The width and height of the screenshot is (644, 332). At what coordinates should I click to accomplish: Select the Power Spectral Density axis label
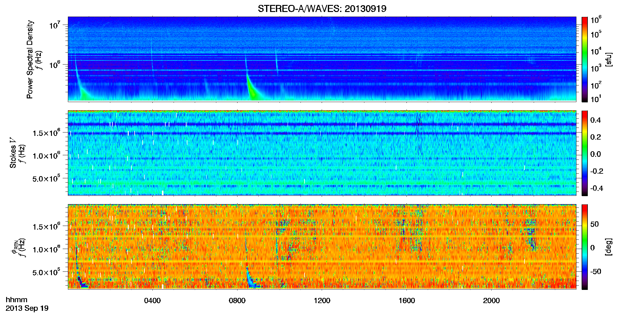[x=30, y=59]
